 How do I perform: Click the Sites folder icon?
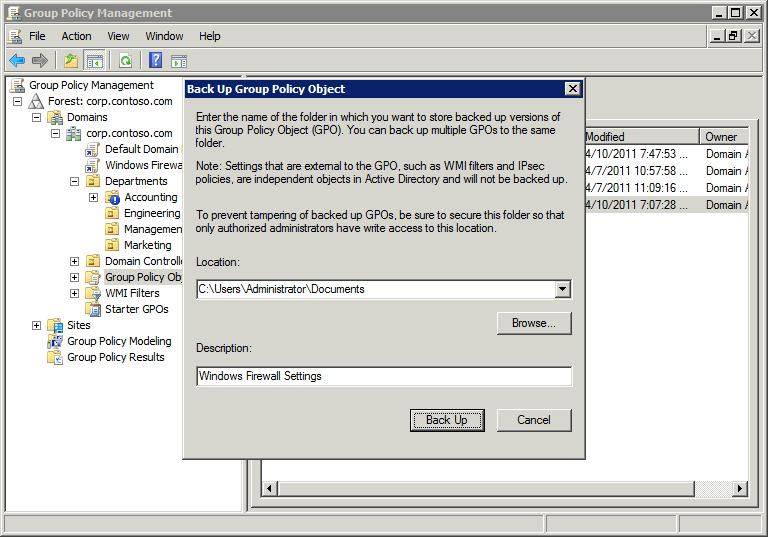(x=55, y=325)
